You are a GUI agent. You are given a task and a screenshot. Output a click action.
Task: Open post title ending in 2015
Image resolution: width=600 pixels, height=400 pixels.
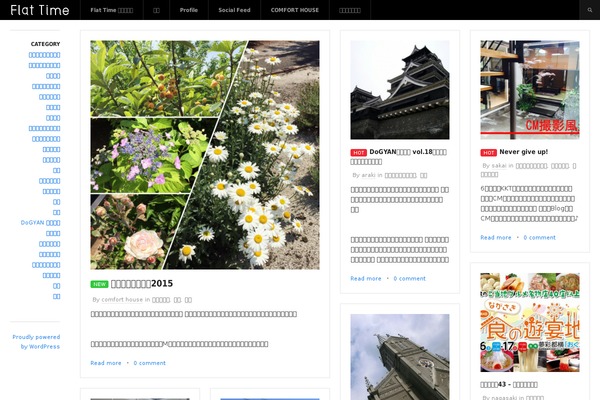(142, 284)
